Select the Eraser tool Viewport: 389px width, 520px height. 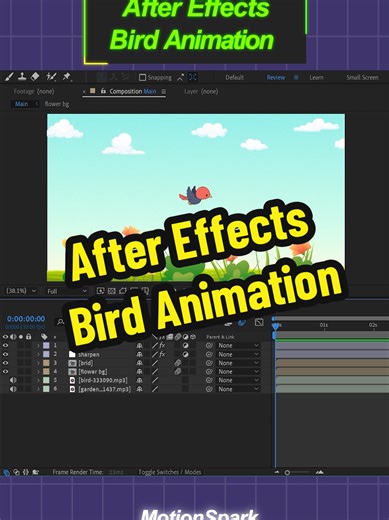(35, 77)
